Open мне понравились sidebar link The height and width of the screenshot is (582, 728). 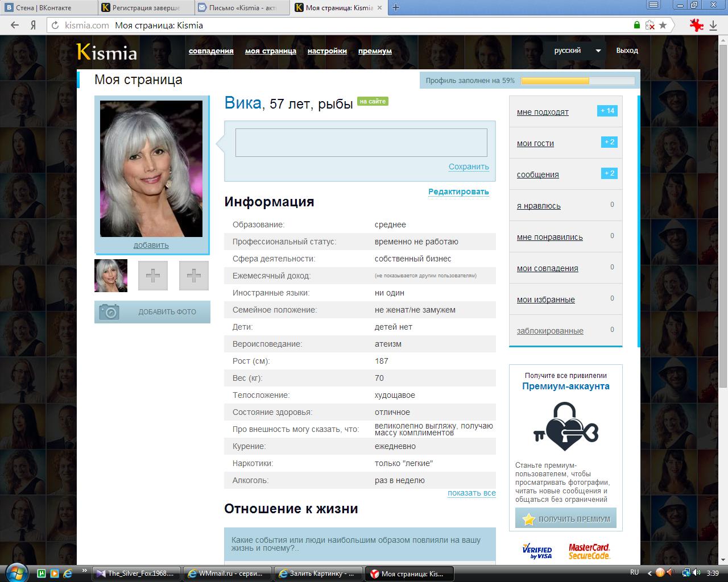(x=550, y=237)
